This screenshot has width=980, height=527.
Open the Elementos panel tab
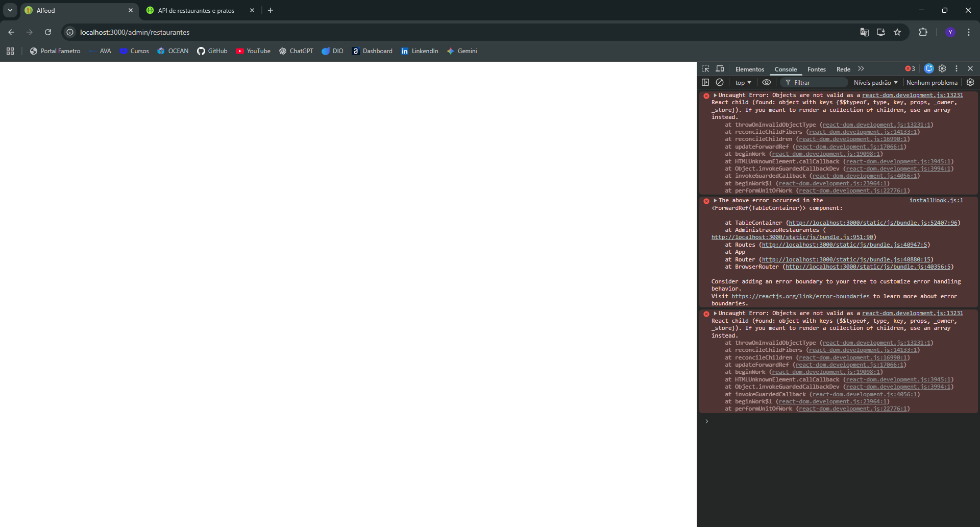[x=750, y=69]
